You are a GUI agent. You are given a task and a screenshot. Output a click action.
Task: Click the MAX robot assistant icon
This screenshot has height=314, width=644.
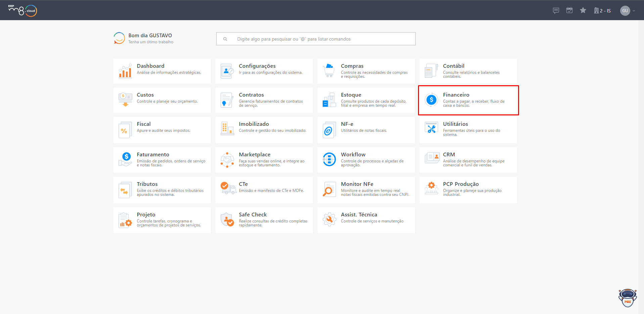(x=628, y=298)
